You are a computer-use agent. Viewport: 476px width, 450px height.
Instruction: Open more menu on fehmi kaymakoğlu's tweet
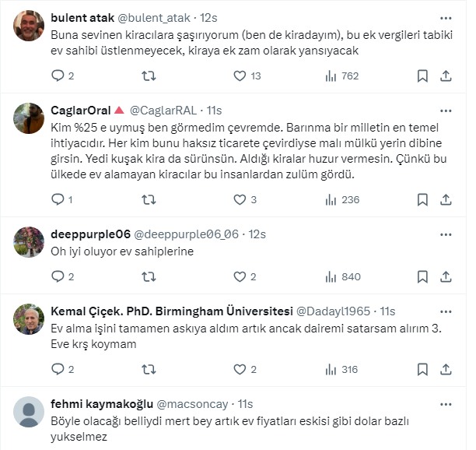coord(445,404)
